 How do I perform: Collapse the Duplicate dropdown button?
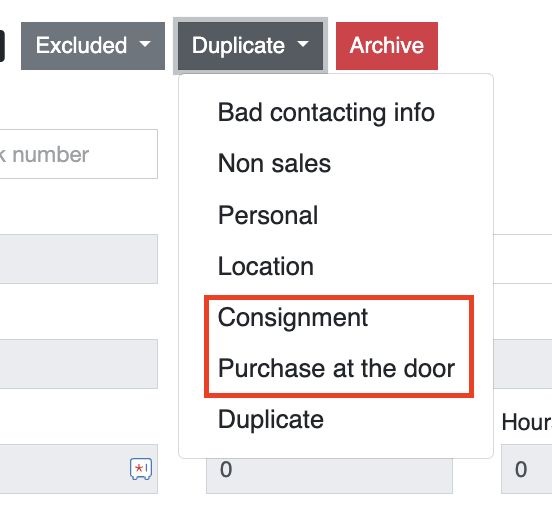click(250, 46)
